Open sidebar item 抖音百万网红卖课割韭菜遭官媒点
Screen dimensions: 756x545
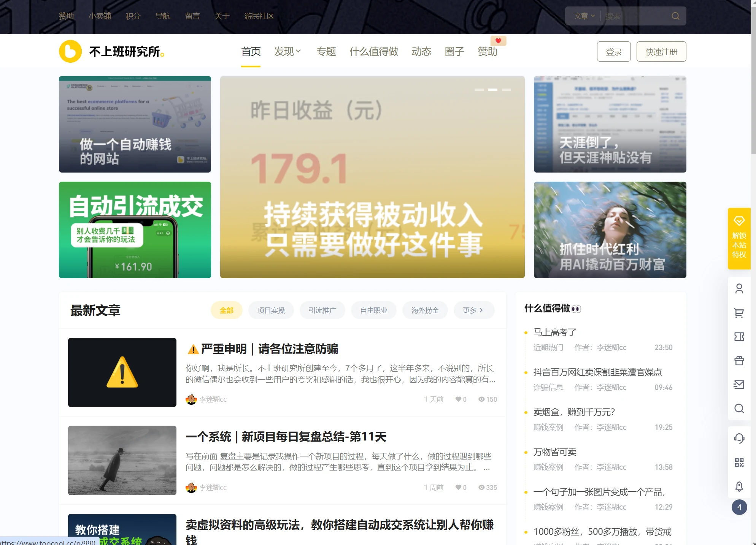[597, 372]
